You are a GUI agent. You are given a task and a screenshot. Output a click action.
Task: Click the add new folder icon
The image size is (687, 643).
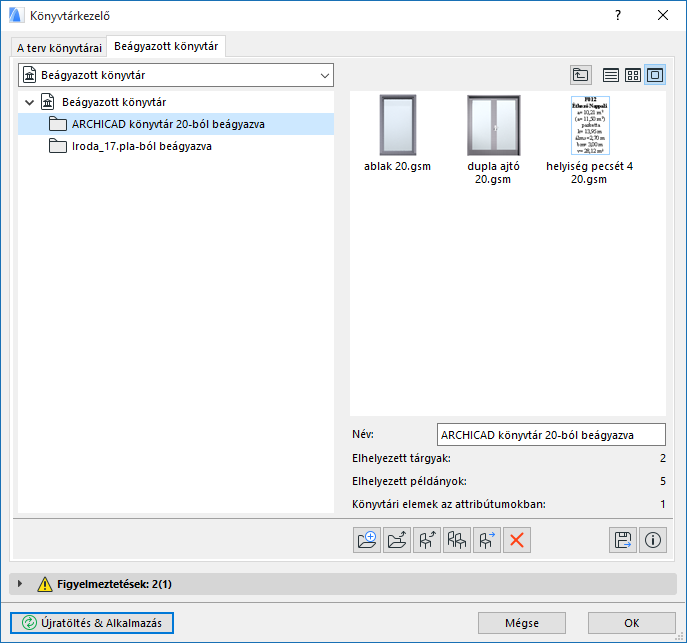[x=367, y=540]
